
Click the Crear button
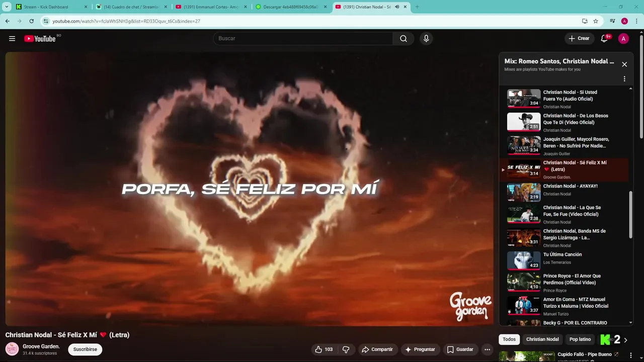(579, 39)
